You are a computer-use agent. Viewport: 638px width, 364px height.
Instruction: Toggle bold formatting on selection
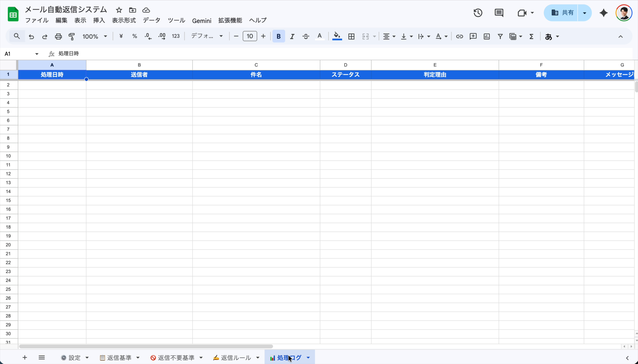click(279, 36)
